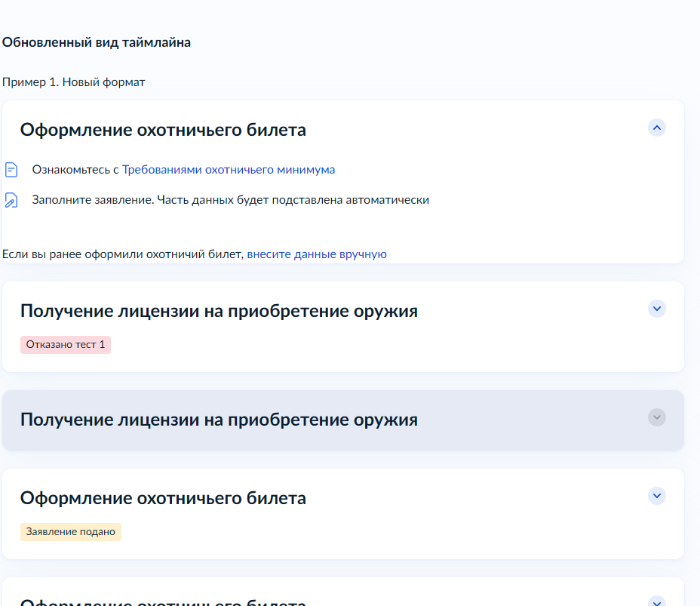Expand the card with "Отказано тест 1" badge
The image size is (700, 606).
click(656, 309)
